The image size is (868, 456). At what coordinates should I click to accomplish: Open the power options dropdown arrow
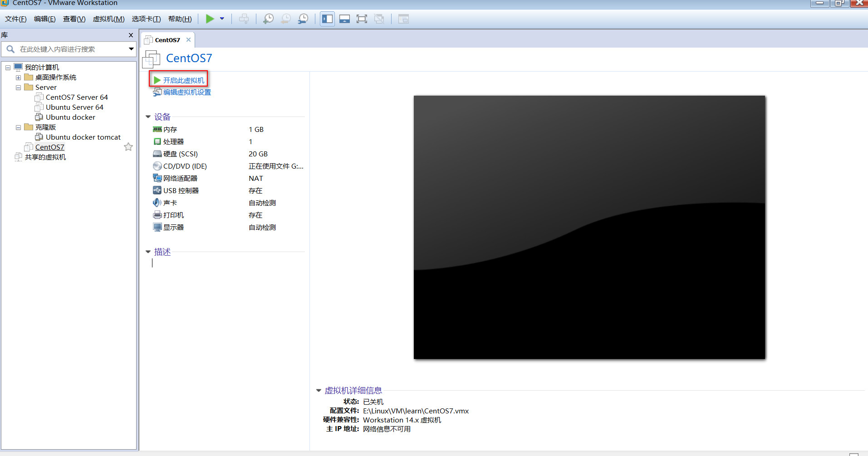222,19
